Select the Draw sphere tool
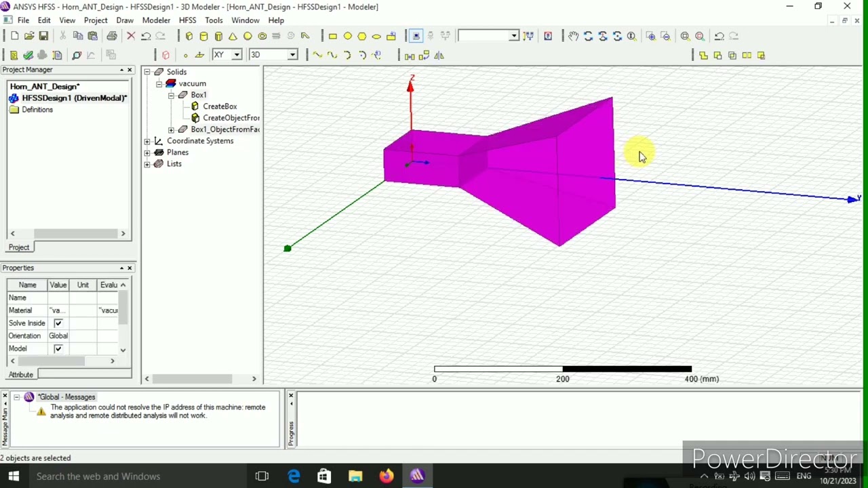Viewport: 868px width, 488px height. (x=248, y=36)
